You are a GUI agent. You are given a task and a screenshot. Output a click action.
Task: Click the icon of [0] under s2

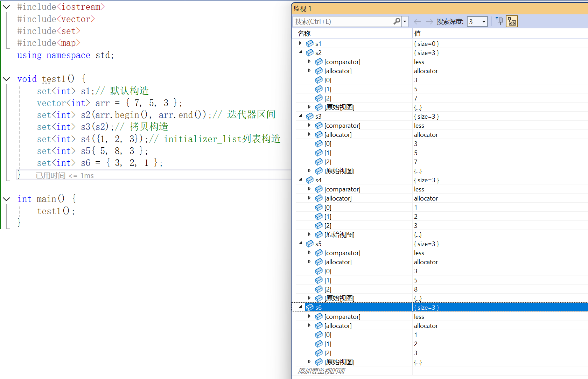point(319,80)
